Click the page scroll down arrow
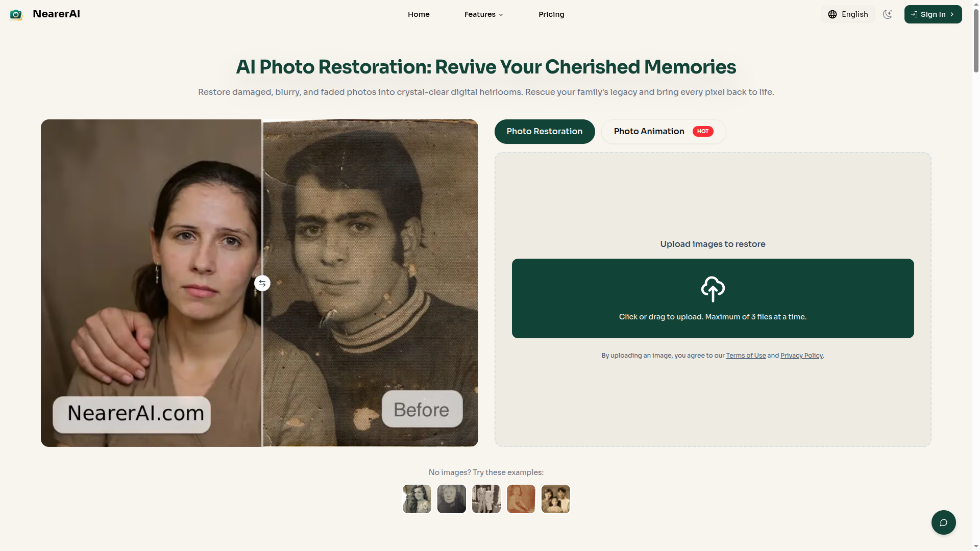Viewport: 980px width, 551px height. click(x=976, y=546)
